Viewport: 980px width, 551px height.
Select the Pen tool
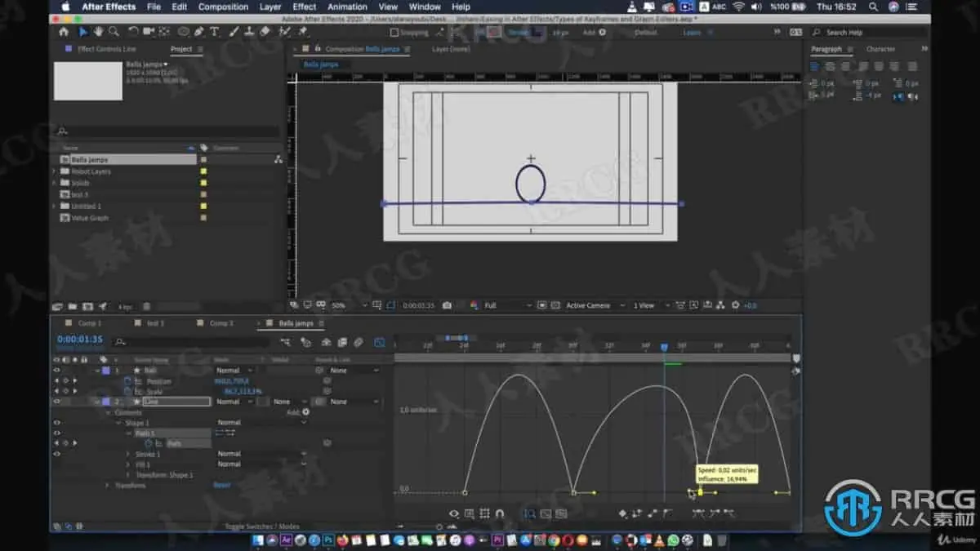click(x=200, y=32)
